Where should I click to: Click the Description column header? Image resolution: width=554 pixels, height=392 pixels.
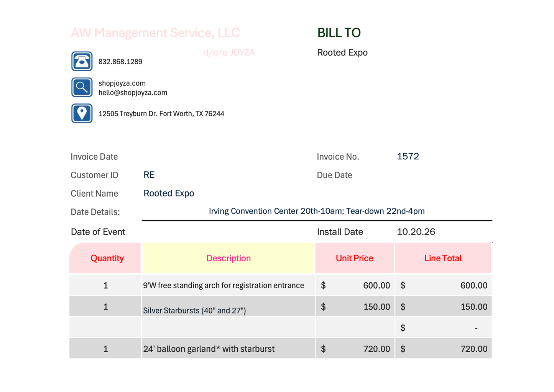point(229,258)
